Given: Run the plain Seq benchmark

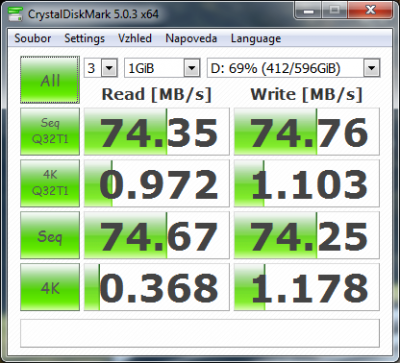Looking at the screenshot, I should click(x=50, y=235).
